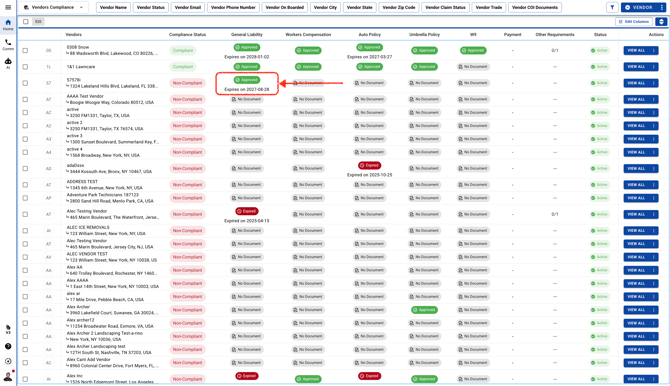The image size is (670, 386).
Task: Select the checkbox for AAAA Test Vendor
Action: pos(25,99)
